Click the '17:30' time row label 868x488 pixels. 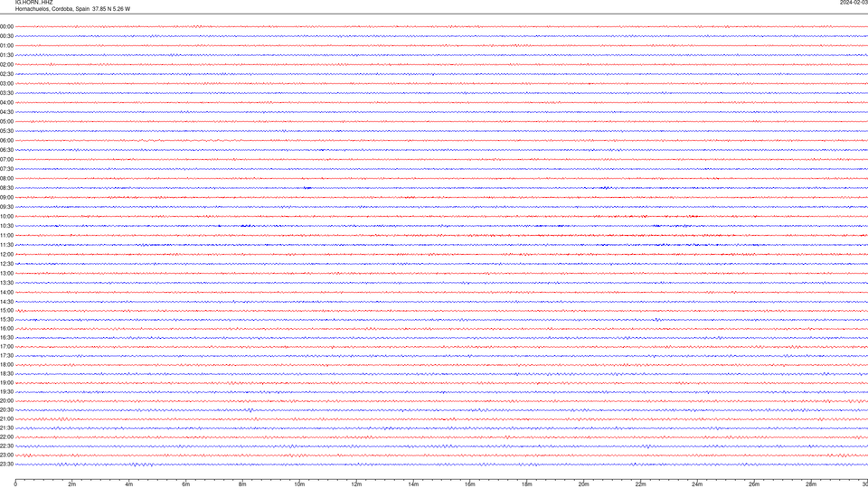[6, 356]
